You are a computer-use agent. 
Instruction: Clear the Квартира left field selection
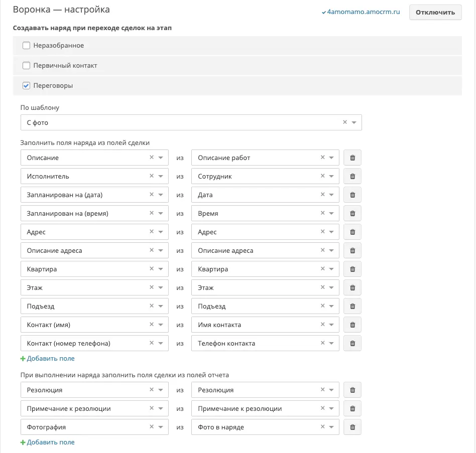coord(152,269)
